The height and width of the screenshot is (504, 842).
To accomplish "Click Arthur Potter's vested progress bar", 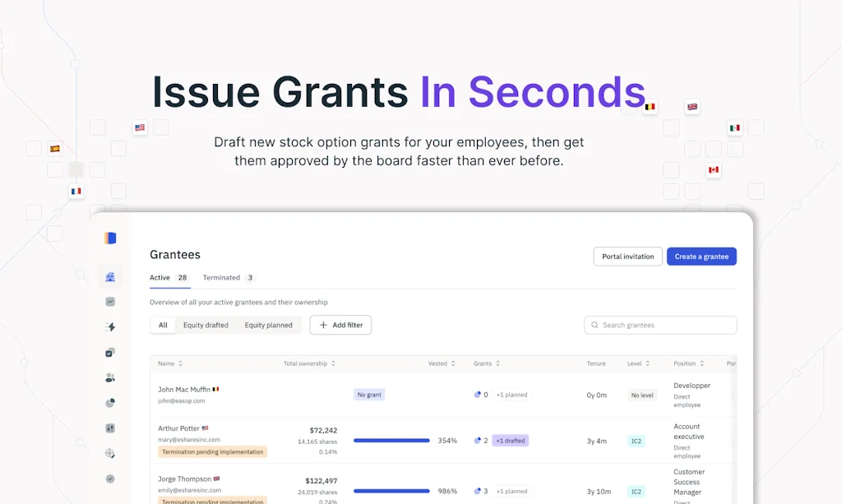I will pyautogui.click(x=391, y=441).
